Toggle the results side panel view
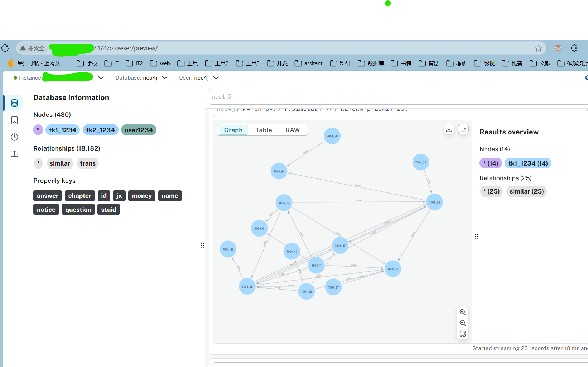The image size is (588, 367). 463,129
